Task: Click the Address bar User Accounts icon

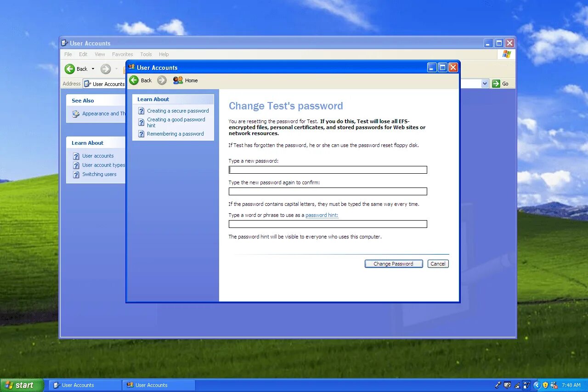Action: (x=87, y=84)
